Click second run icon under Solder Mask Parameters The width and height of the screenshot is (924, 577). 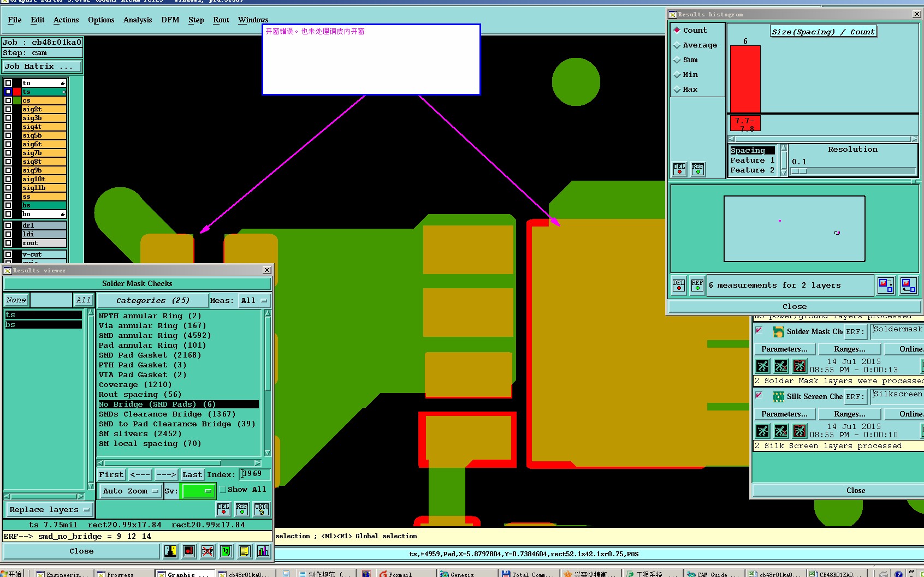(781, 366)
